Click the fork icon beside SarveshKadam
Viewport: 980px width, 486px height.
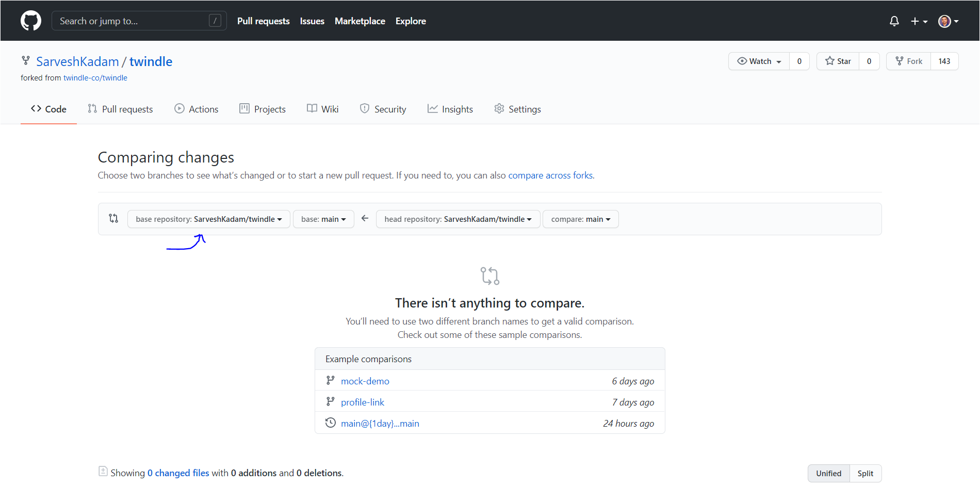(x=26, y=60)
